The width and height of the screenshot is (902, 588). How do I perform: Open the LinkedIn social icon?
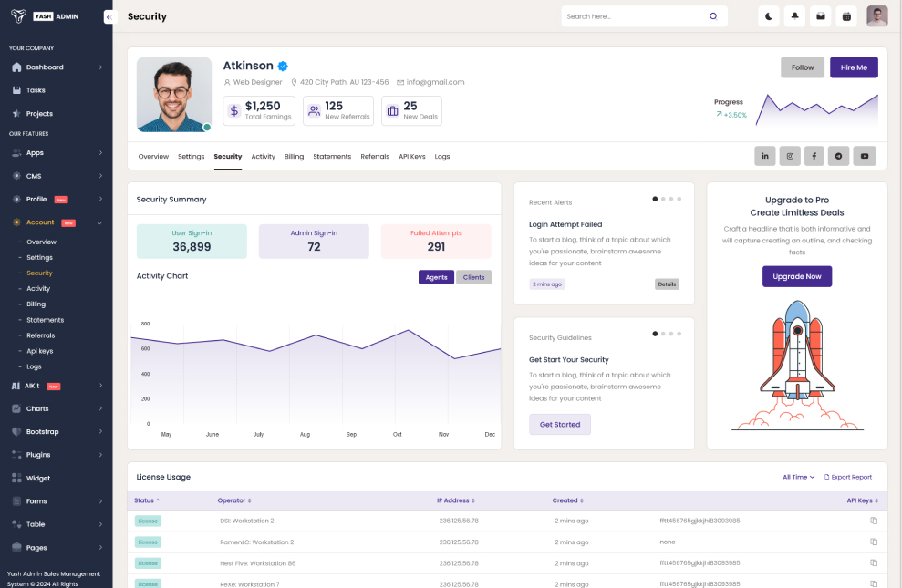tap(764, 156)
